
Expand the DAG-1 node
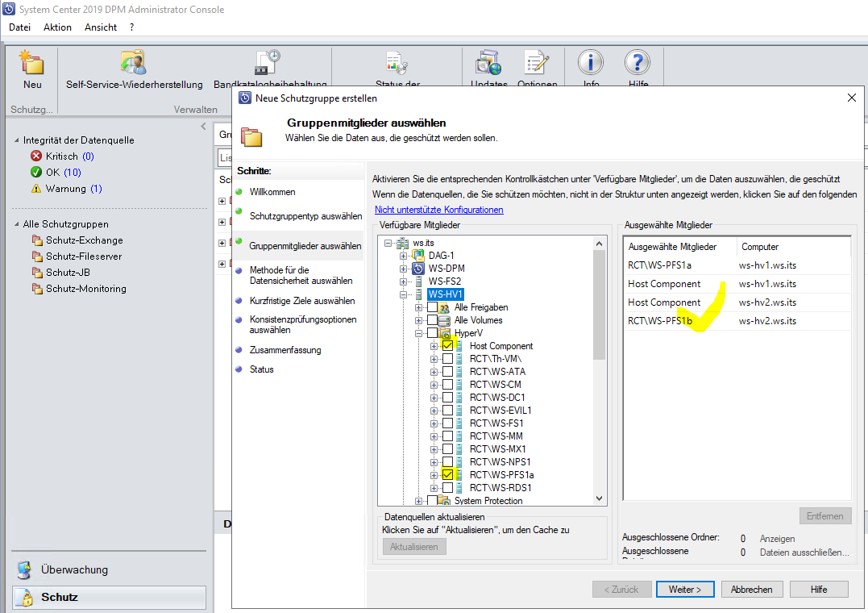click(x=403, y=256)
